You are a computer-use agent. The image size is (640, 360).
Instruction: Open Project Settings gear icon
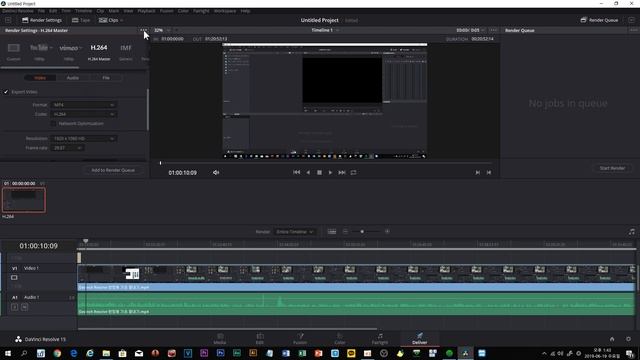pos(628,339)
